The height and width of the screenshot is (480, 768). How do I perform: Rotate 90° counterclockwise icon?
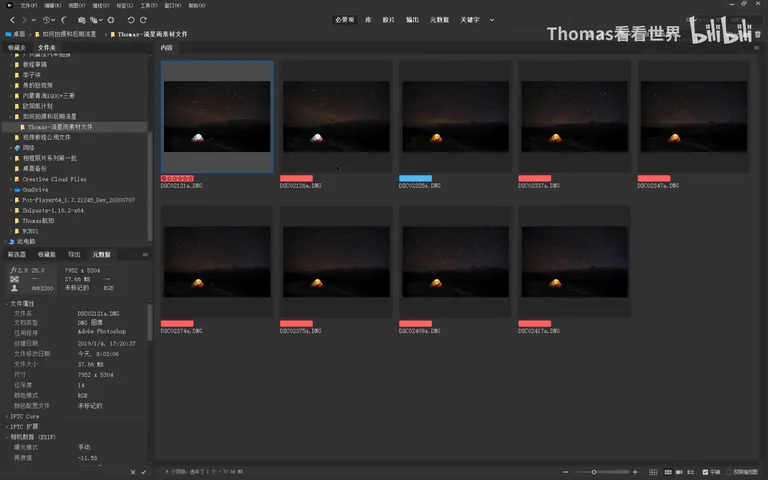[131, 20]
